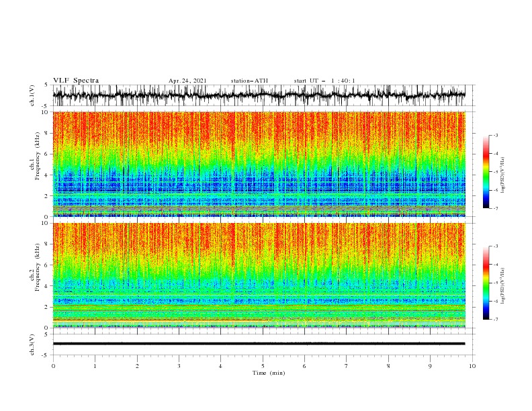Click inside the ch.1 spectrogram panel
Viewport: 532px width, 411px height.
point(259,164)
